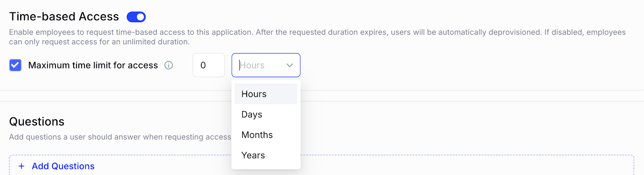This screenshot has width=644, height=175.
Task: Click inside the dashed Add Questions box
Action: click(443, 166)
